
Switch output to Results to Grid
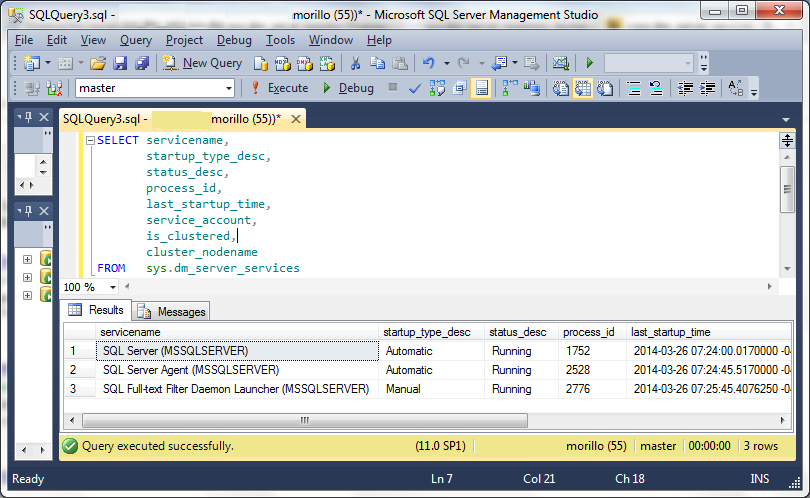click(x=583, y=88)
